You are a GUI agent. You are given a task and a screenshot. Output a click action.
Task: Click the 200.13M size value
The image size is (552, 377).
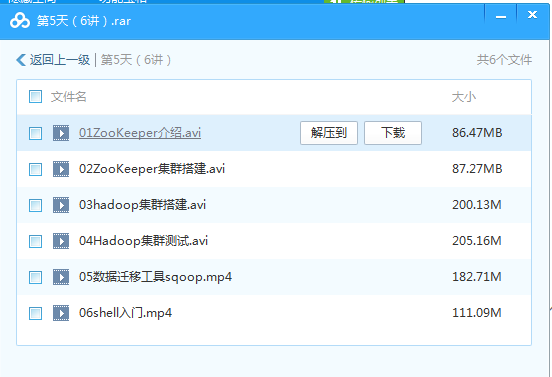tap(477, 205)
